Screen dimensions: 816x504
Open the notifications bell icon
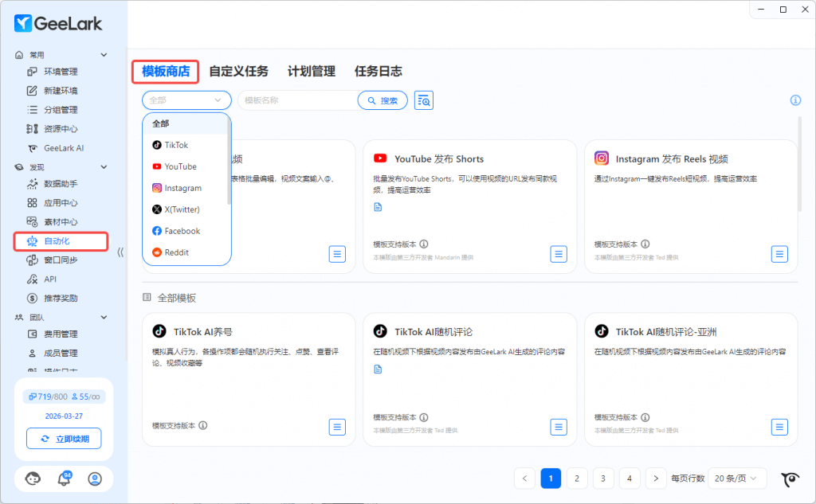coord(64,479)
